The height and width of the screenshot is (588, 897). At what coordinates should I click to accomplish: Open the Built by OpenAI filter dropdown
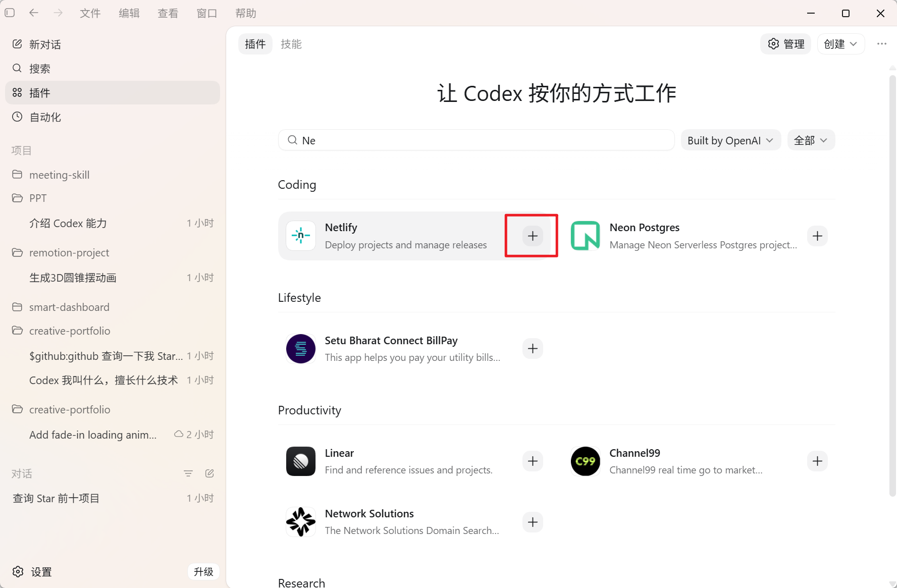[731, 140]
